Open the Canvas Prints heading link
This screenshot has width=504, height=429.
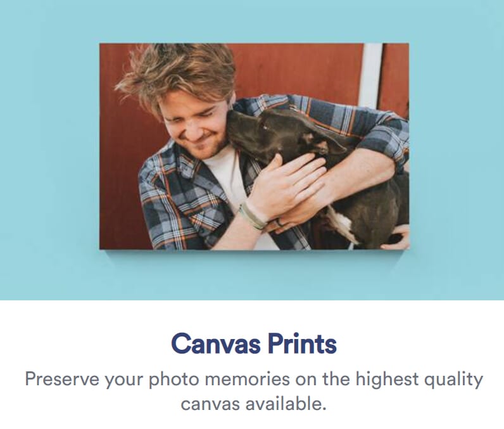point(254,343)
